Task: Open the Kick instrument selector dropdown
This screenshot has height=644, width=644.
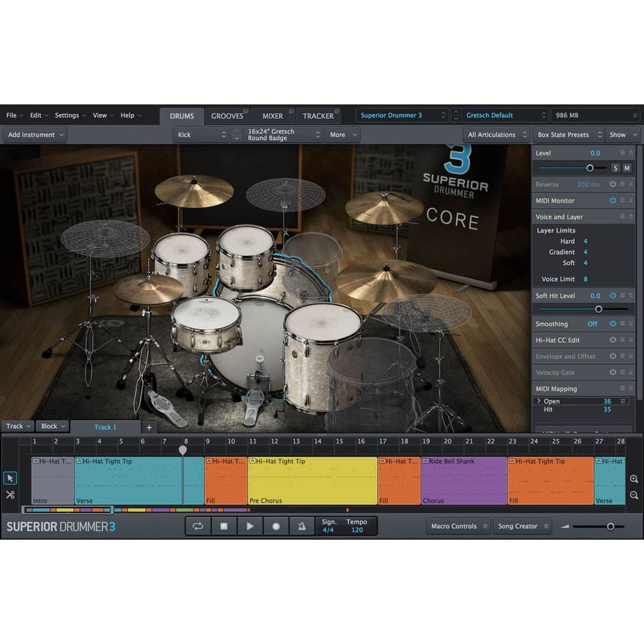Action: pyautogui.click(x=201, y=135)
